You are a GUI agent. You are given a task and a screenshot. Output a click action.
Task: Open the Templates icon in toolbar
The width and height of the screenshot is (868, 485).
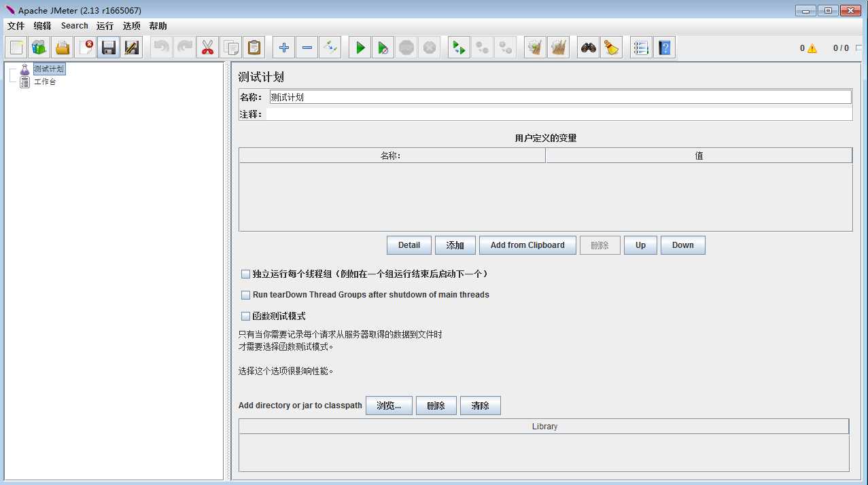(x=39, y=48)
